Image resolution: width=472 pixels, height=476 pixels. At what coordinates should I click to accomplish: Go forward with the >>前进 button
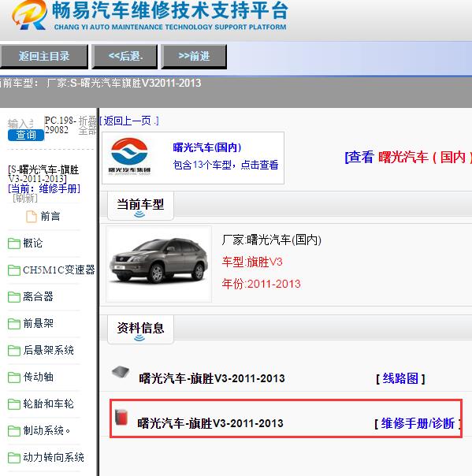[x=194, y=57]
